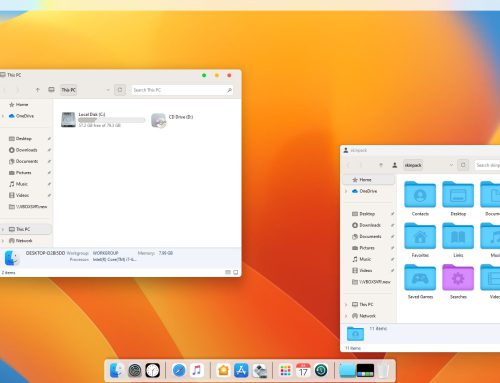Select Videos in skinpack window sidebar
Image resolution: width=500 pixels, height=383 pixels.
[x=362, y=271]
